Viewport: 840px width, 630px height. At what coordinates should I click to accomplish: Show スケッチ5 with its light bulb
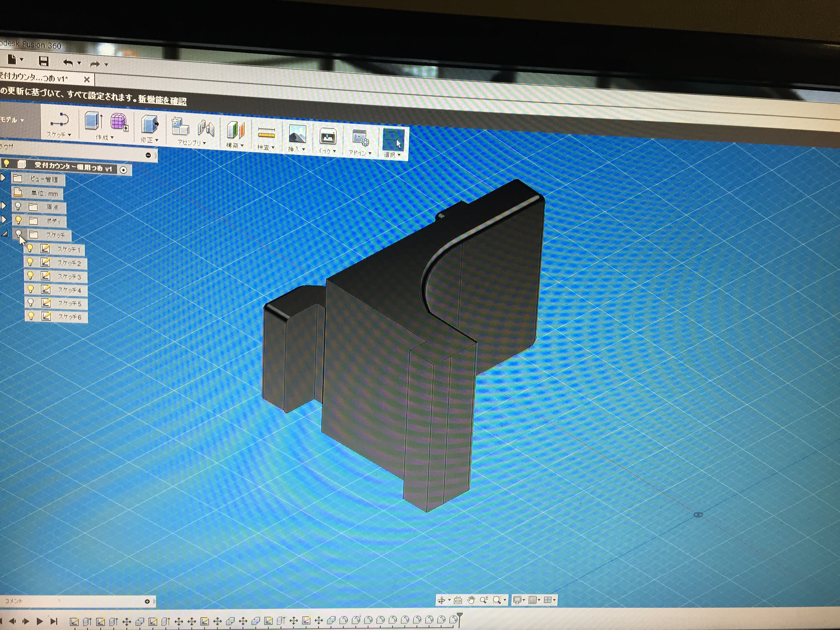(31, 303)
